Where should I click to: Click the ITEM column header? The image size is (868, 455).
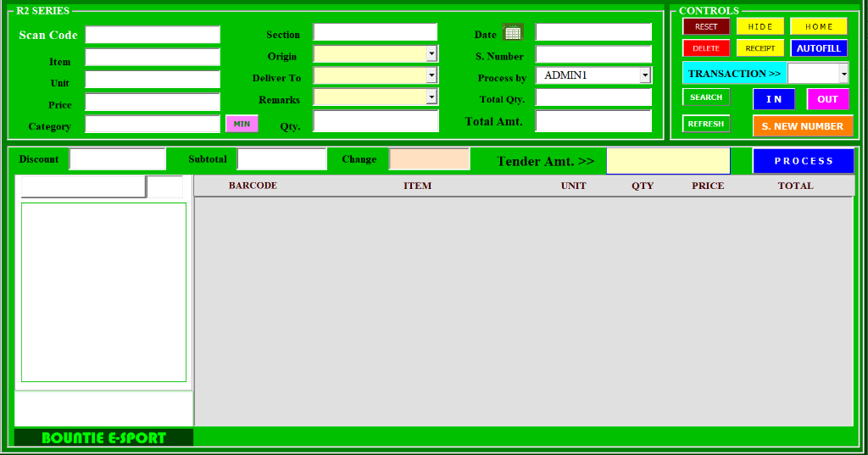(417, 186)
